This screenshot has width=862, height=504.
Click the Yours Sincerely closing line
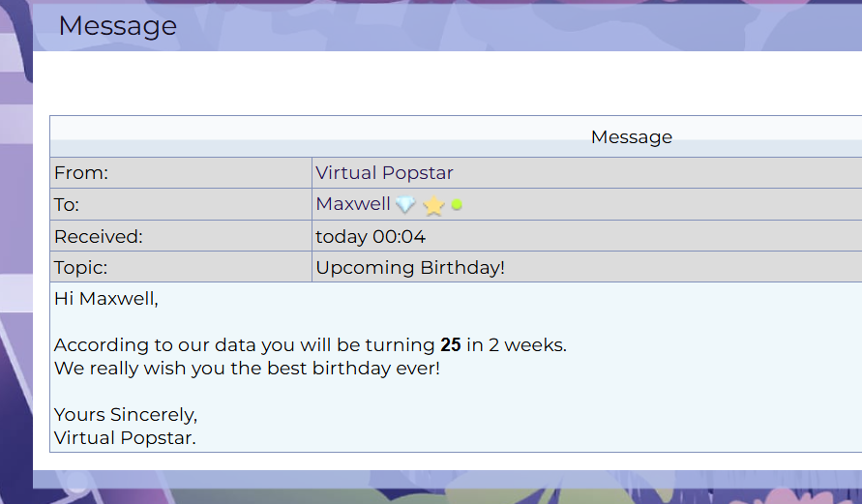click(x=126, y=415)
